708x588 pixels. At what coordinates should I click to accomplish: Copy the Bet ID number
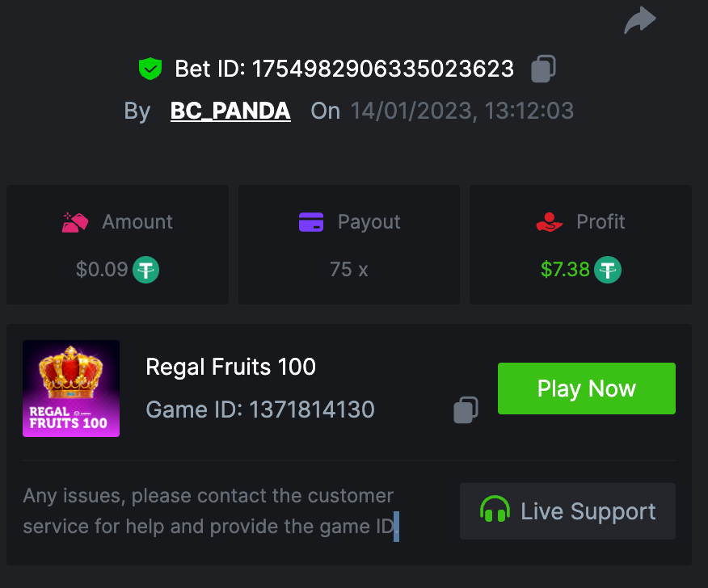[543, 69]
